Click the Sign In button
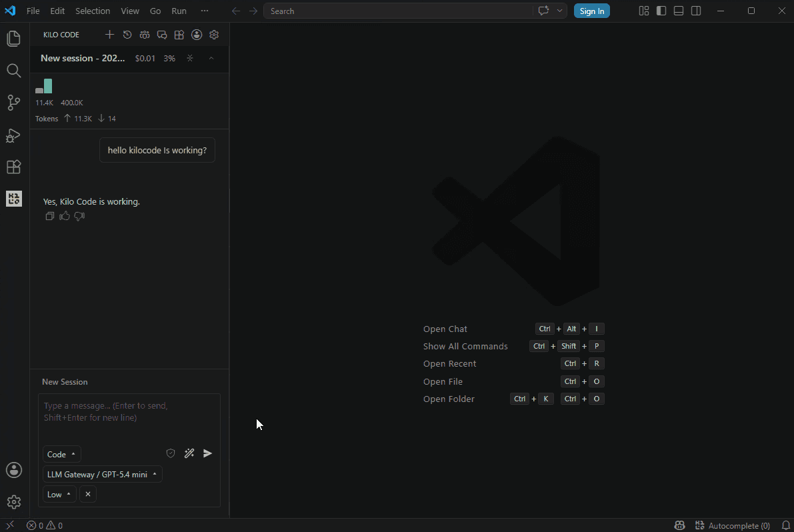Screen dimensions: 794x532 click(591, 11)
